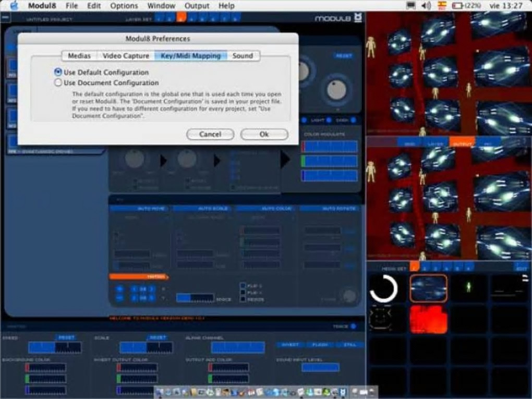Click the Reset button above the knobs
The height and width of the screenshot is (399, 532).
click(x=344, y=56)
